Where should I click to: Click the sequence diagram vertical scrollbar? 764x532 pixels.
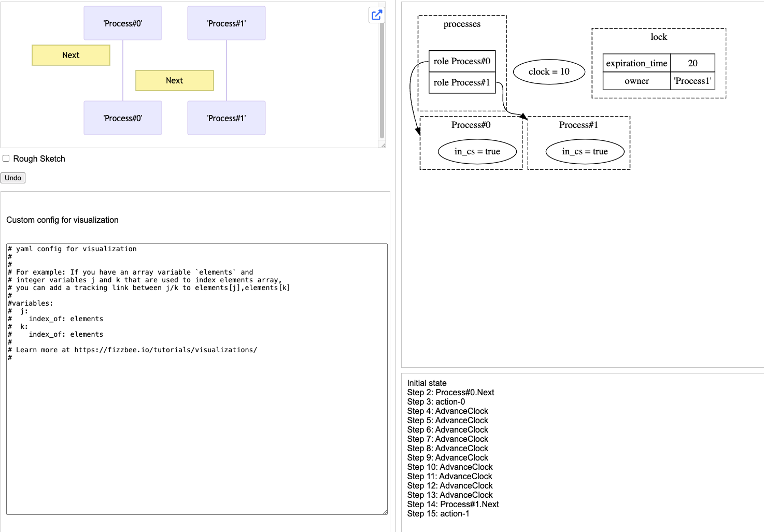382,78
